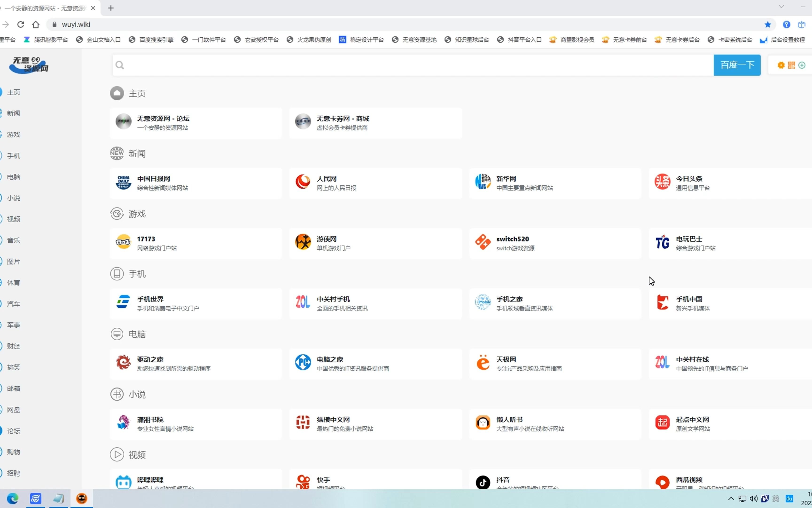
Task: Focus the Baidu search input field
Action: coord(413,65)
